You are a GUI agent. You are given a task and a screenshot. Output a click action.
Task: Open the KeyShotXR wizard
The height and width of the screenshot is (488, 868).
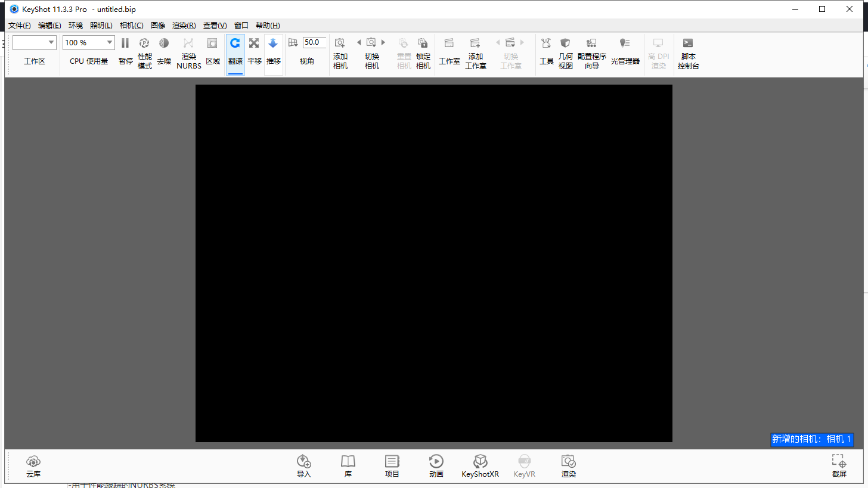(x=480, y=467)
